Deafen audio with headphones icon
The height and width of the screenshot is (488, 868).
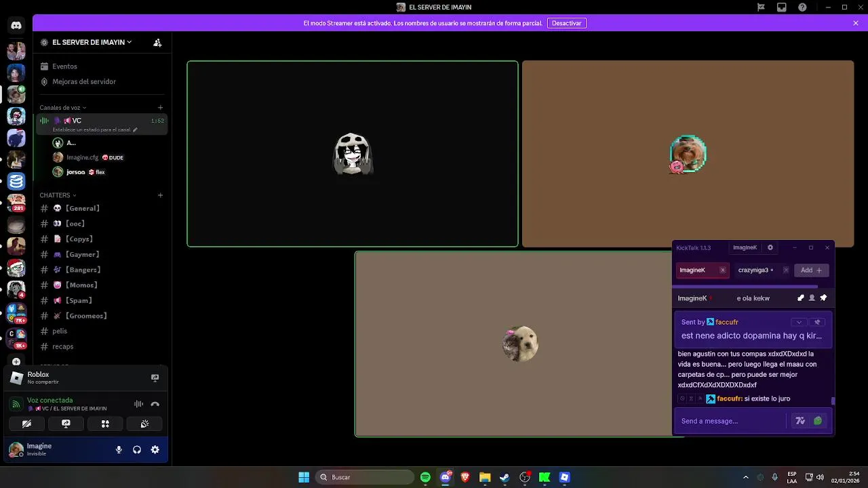(137, 449)
